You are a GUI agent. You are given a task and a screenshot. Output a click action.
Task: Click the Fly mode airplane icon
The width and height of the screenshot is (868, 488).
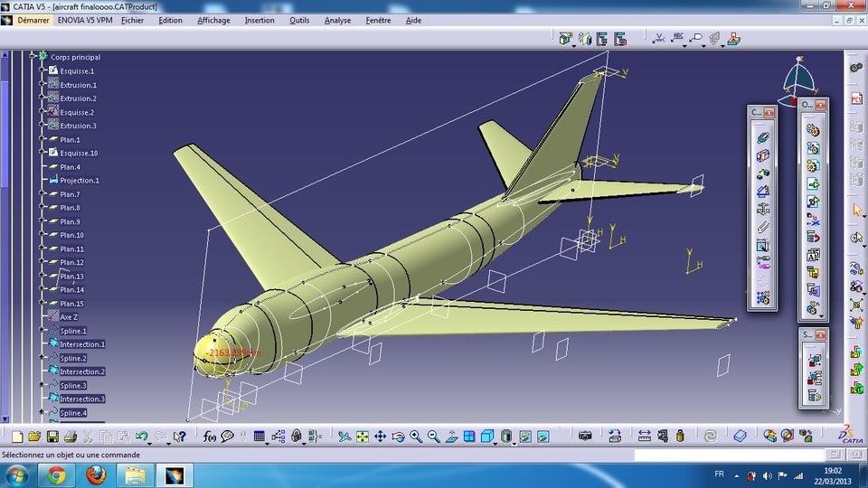coord(344,436)
